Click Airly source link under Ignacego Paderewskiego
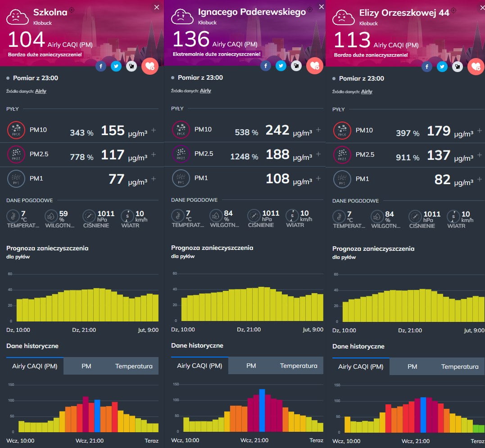The height and width of the screenshot is (448, 485). pyautogui.click(x=205, y=91)
